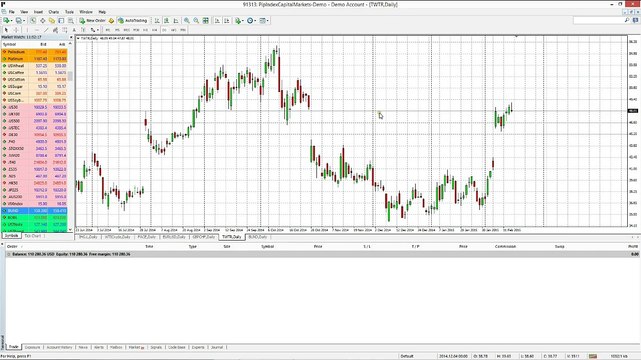The width and height of the screenshot is (641, 360).
Task: Open the MetaEditor icon beside New Order
Action: point(111,20)
